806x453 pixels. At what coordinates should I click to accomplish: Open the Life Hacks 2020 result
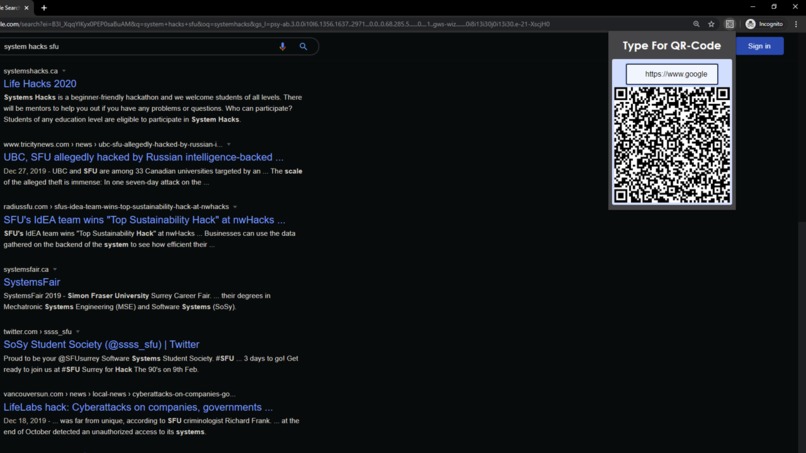40,84
